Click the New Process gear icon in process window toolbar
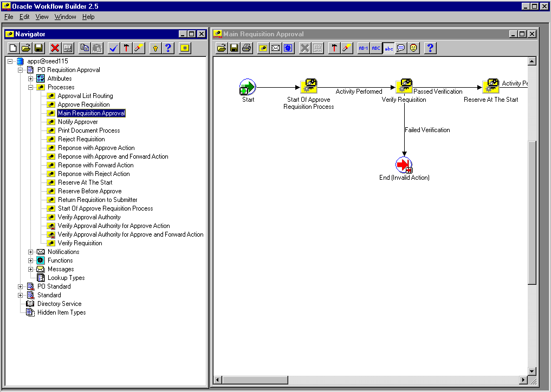This screenshot has width=551, height=392. coord(263,48)
